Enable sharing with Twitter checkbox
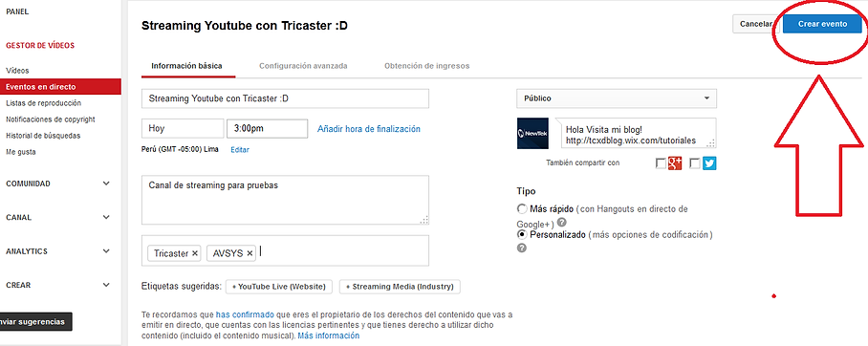This screenshot has height=346, width=868. [695, 163]
